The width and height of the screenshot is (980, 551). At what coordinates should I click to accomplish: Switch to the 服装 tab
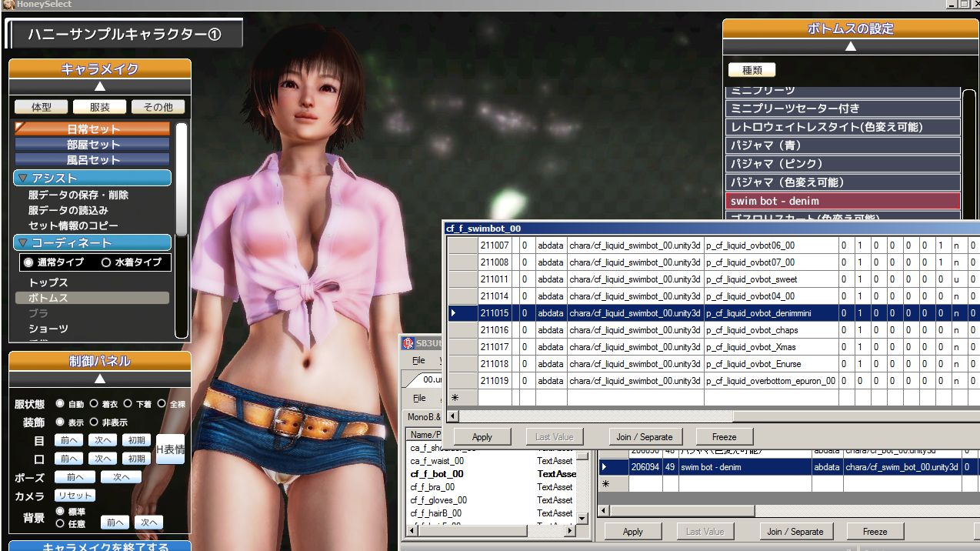(100, 107)
